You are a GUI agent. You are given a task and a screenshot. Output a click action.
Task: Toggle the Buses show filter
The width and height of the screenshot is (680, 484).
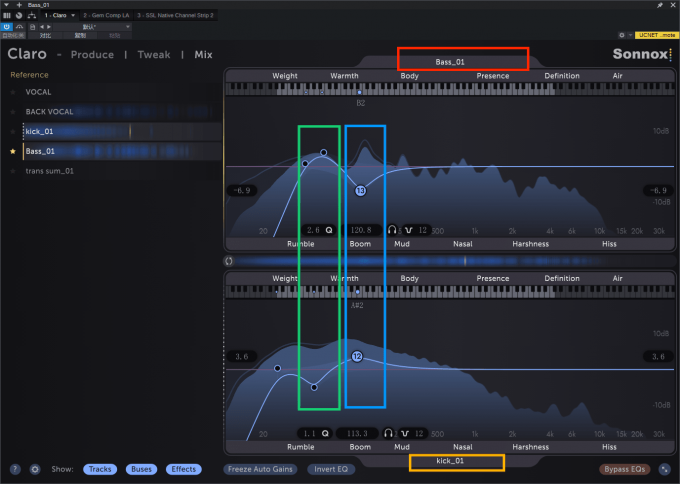point(141,468)
